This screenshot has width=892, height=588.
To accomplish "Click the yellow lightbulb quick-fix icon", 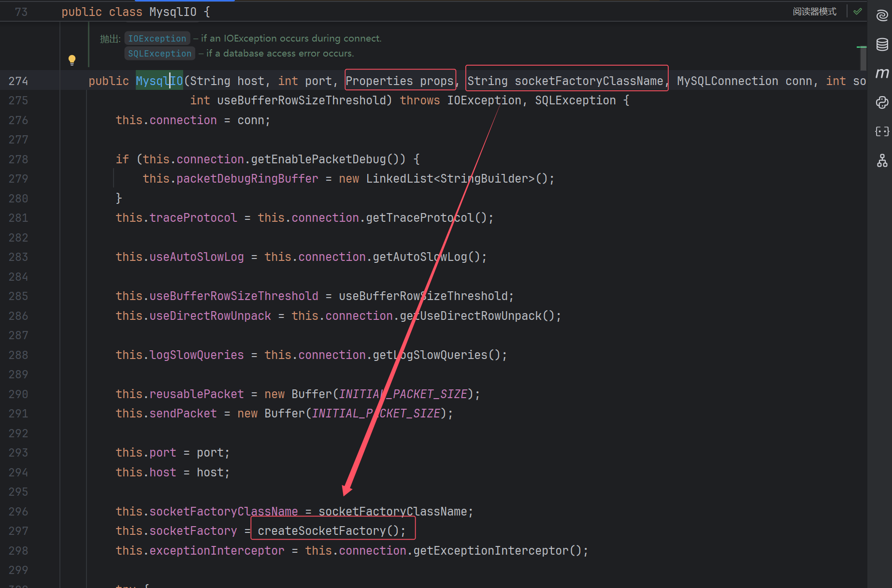I will [x=72, y=60].
